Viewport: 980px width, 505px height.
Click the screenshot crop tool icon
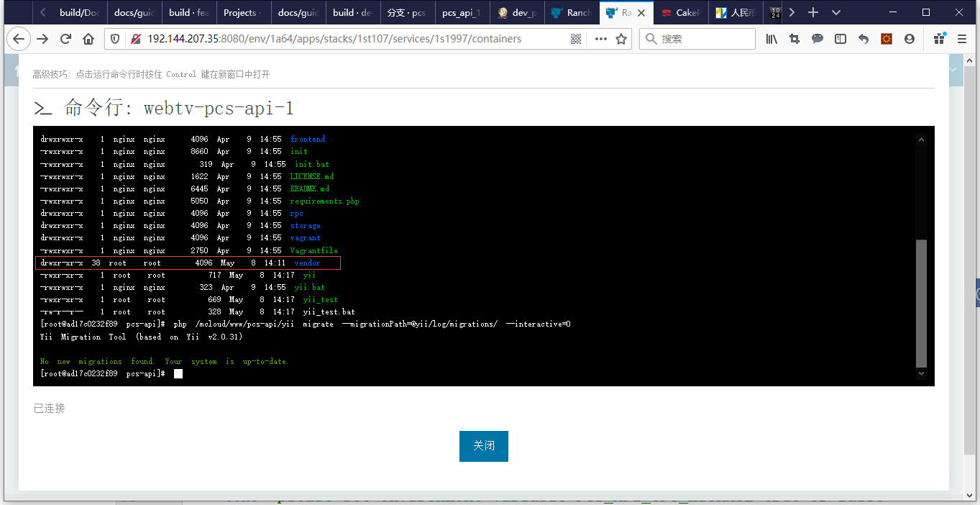click(x=794, y=39)
